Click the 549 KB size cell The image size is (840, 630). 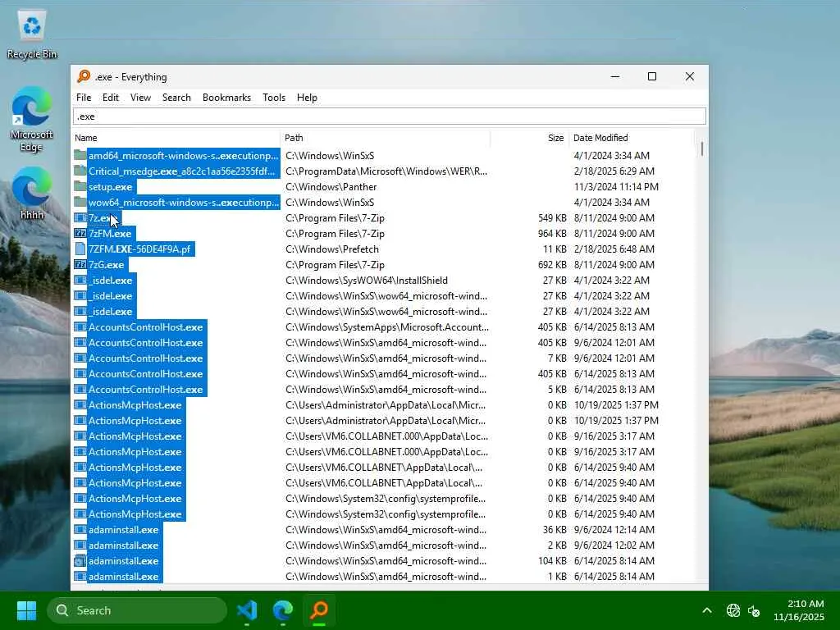[x=552, y=218]
